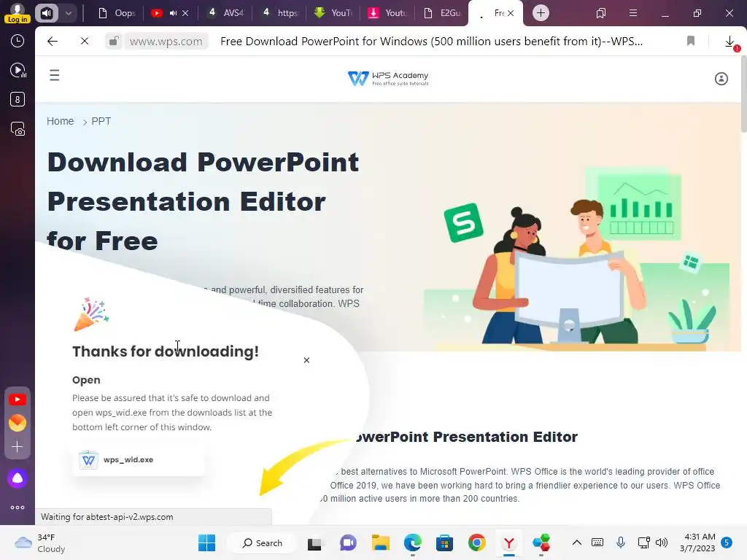Open the YouTube shortcut in the sidebar
This screenshot has width=747, height=560.
click(18, 400)
